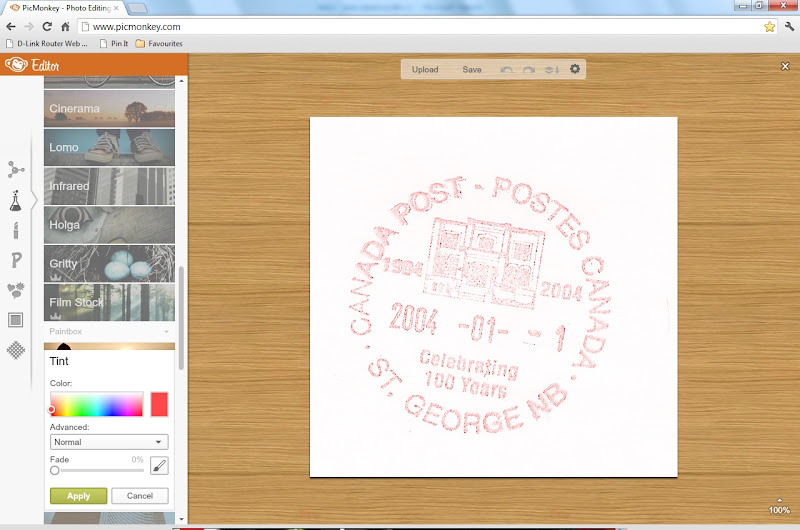Click Upload in the top toolbar
This screenshot has height=530, width=800.
(425, 69)
